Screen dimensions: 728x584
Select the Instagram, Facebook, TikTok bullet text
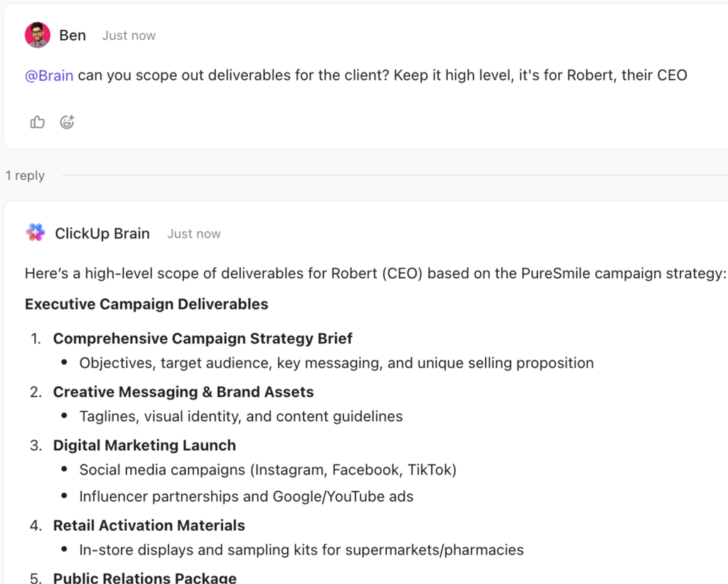tap(268, 469)
